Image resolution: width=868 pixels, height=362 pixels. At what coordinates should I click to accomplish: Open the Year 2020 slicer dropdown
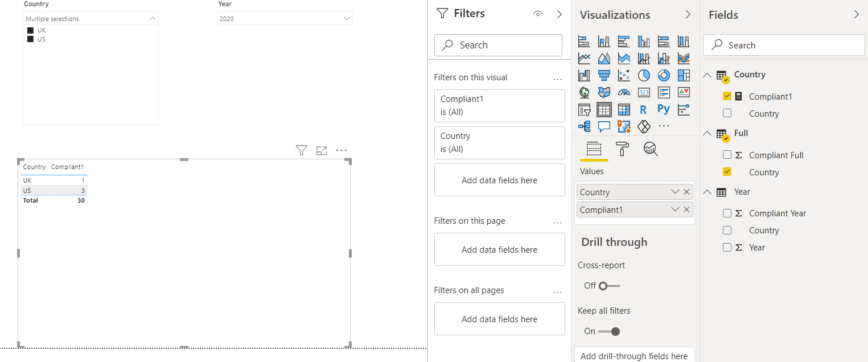pos(347,19)
